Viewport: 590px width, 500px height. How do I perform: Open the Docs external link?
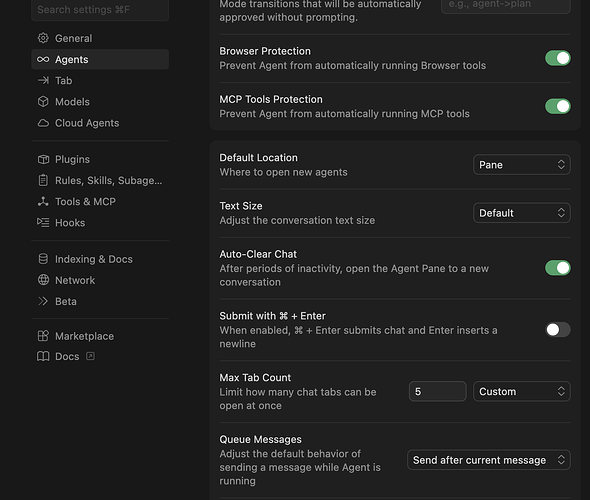pos(100,356)
